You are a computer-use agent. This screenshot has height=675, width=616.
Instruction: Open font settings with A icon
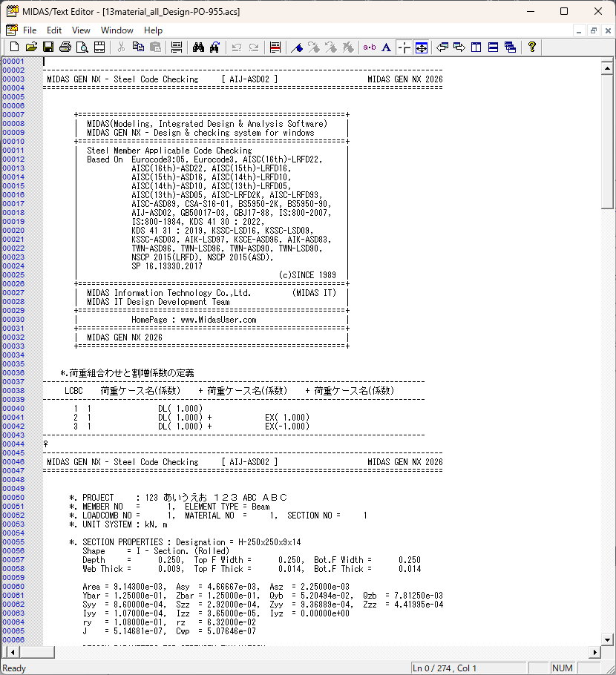[387, 47]
